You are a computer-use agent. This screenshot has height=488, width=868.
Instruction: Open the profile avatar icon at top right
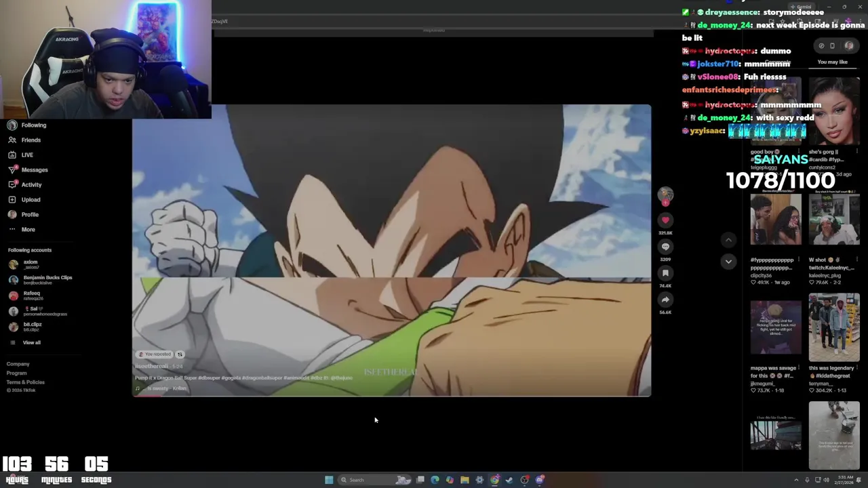click(849, 45)
